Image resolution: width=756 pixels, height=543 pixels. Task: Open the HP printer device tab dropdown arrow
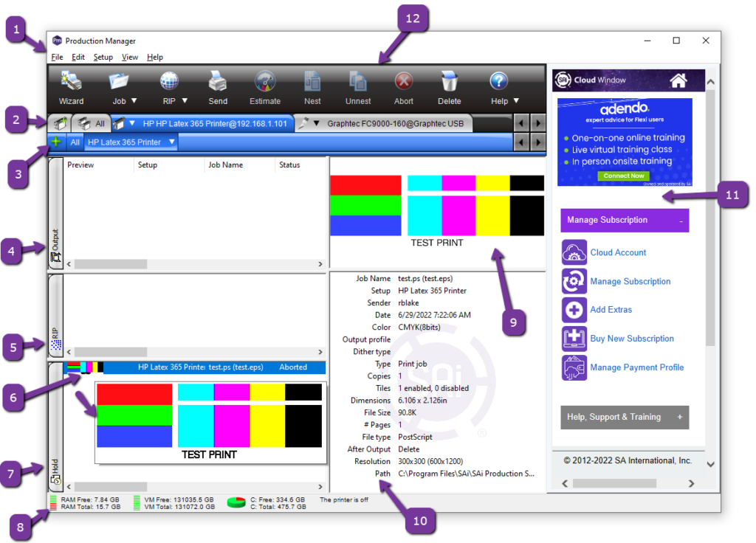tap(131, 123)
